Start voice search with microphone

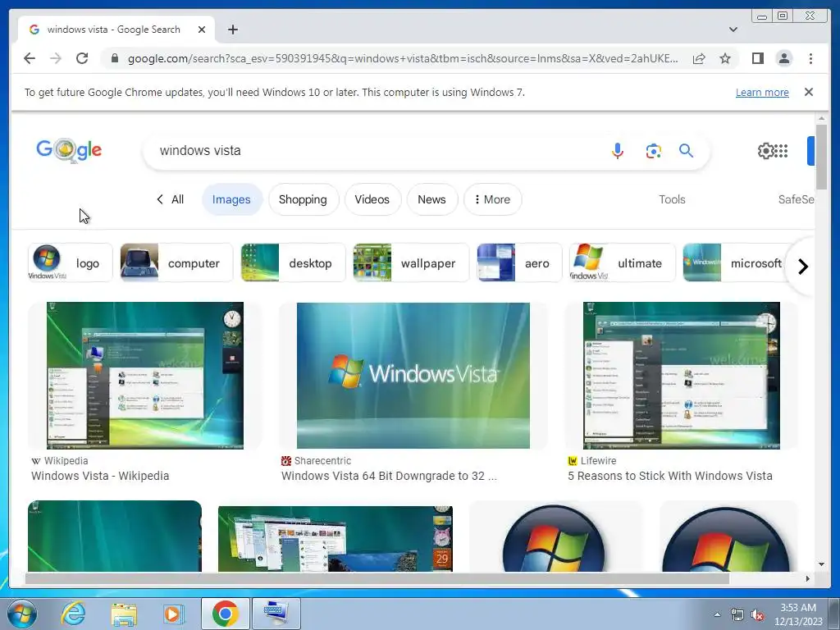pyautogui.click(x=617, y=151)
